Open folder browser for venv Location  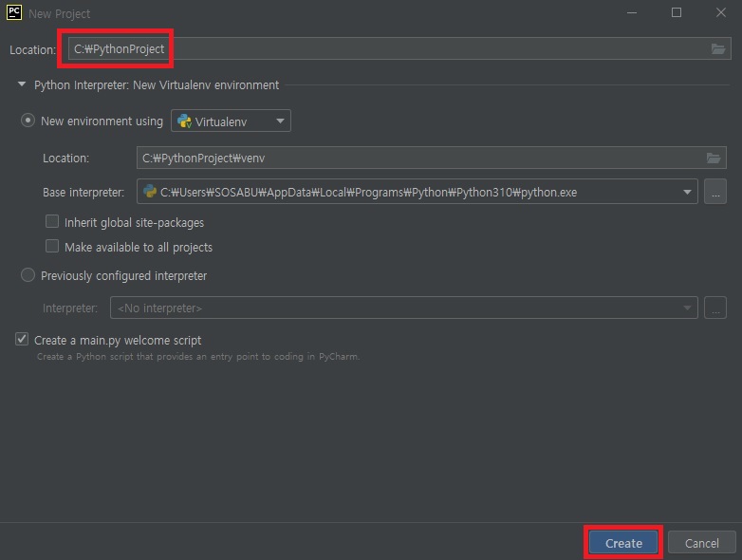714,158
